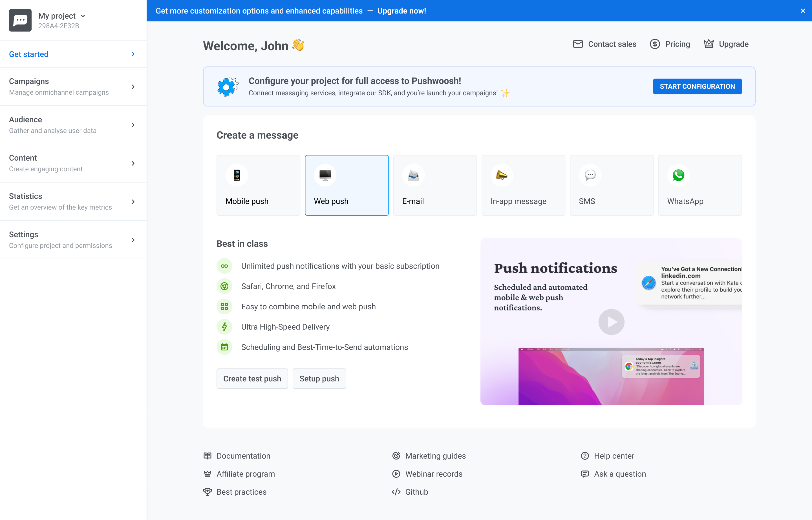Open the My project dropdown
This screenshot has height=520, width=812.
click(62, 16)
